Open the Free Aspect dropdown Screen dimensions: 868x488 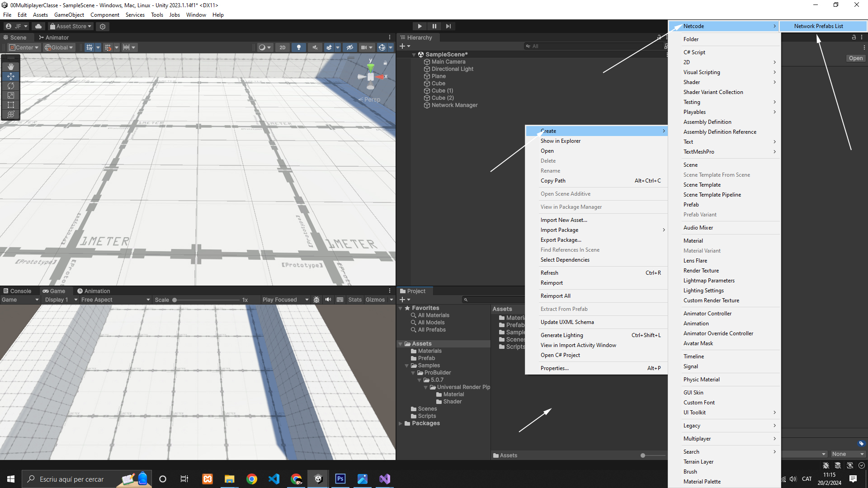(115, 300)
